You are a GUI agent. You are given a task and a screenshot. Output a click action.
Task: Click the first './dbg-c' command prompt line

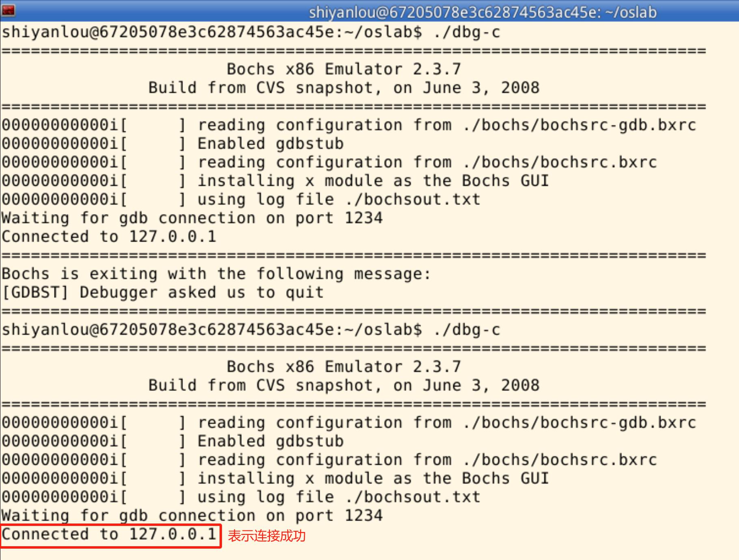(251, 32)
